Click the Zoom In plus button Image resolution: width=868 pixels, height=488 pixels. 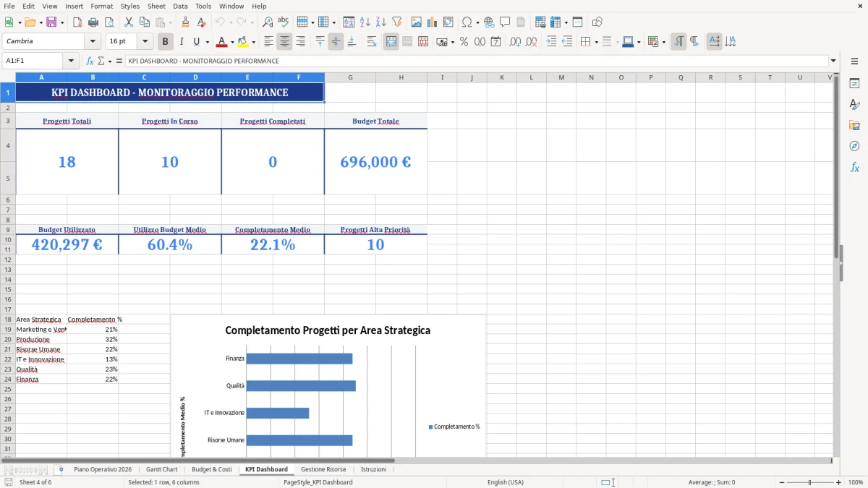[839, 482]
